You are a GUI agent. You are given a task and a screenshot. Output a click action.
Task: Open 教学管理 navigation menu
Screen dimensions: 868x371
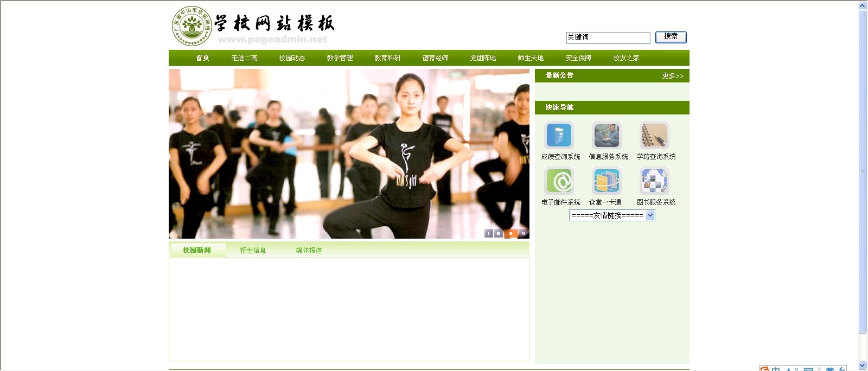340,58
